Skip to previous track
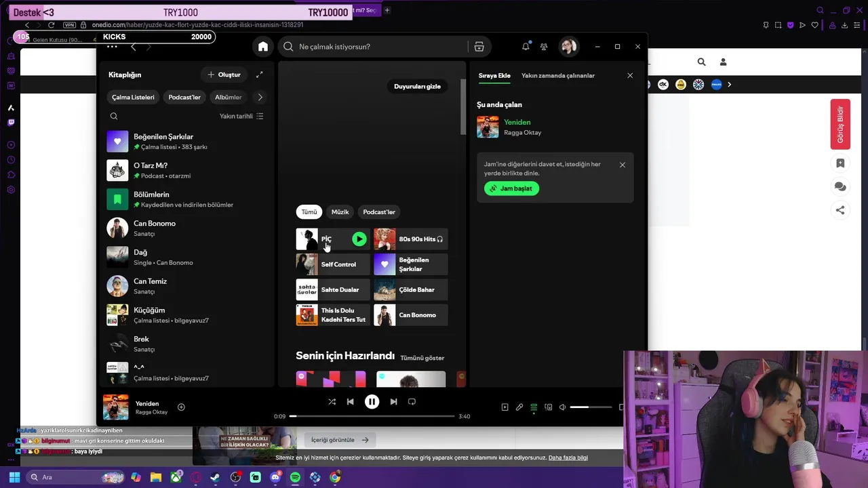 click(x=350, y=402)
